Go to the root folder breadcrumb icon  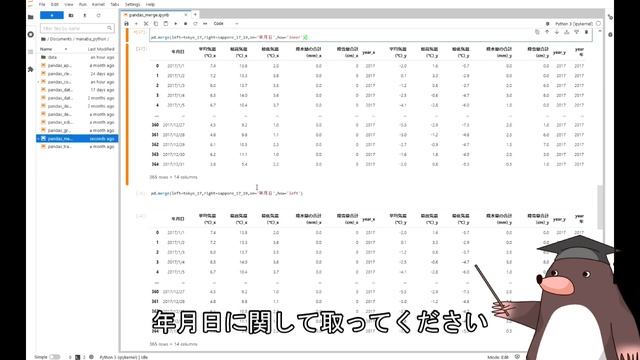point(43,39)
